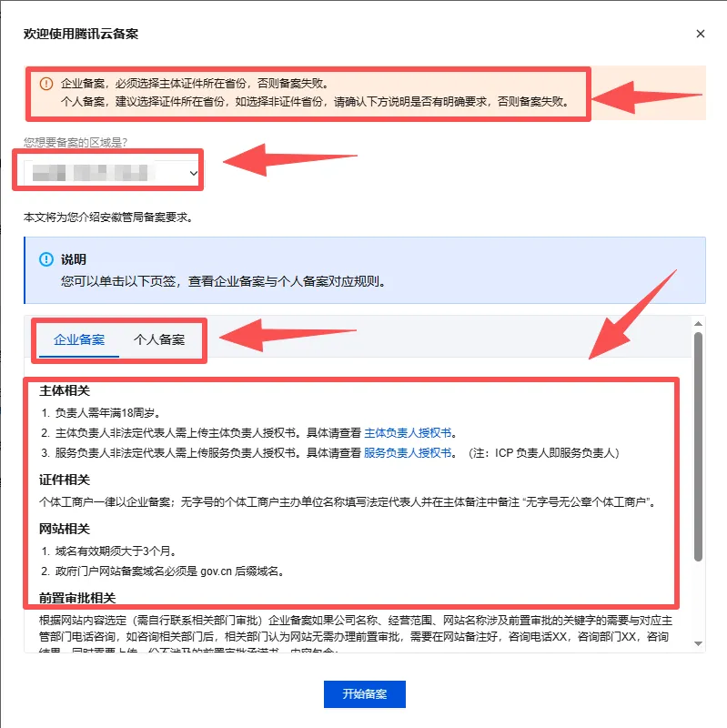Click the scrollbar down arrow in the rules panel
The image size is (727, 728).
click(698, 643)
